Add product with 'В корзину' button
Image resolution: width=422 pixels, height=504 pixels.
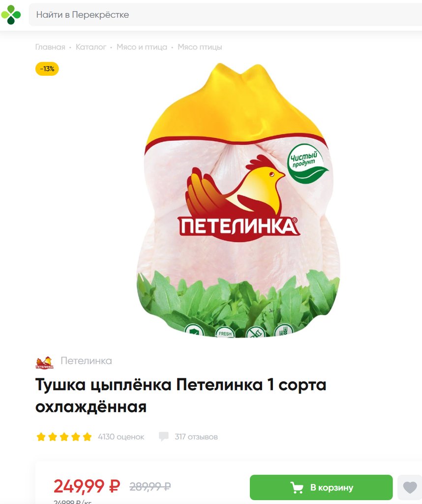[321, 487]
